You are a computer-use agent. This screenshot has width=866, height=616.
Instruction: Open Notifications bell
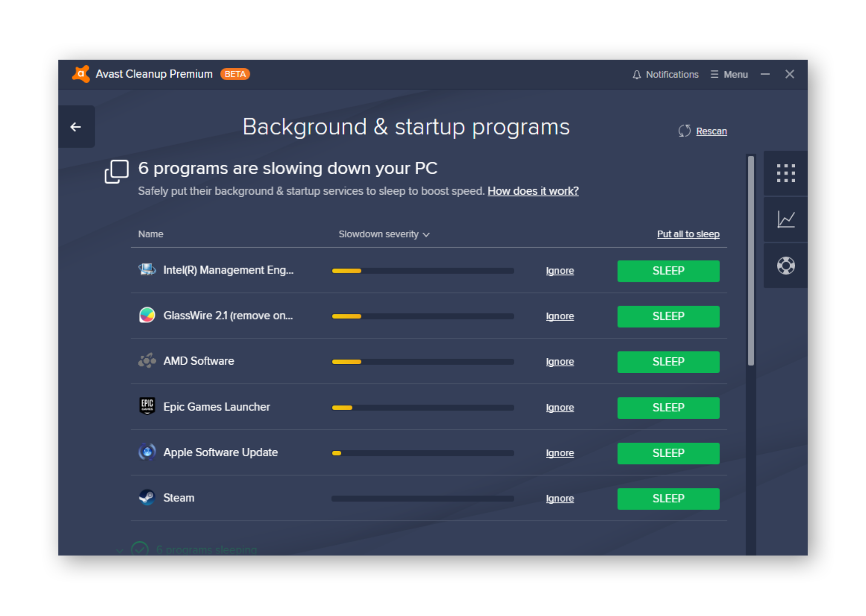point(665,75)
